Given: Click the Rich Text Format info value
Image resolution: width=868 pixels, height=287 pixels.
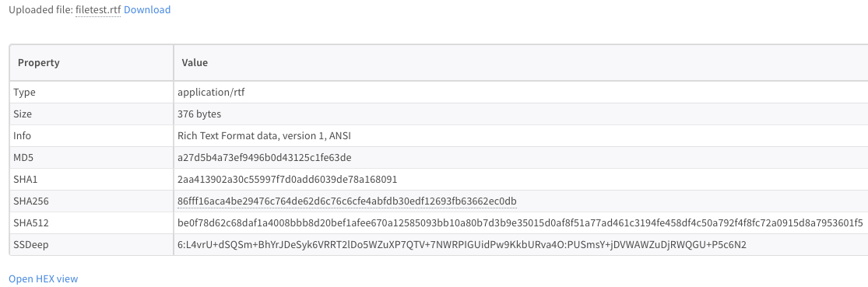Looking at the screenshot, I should [x=264, y=136].
